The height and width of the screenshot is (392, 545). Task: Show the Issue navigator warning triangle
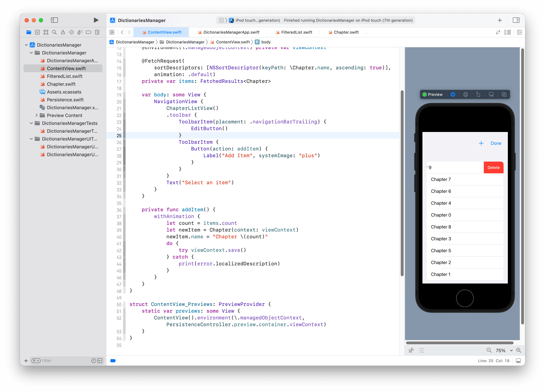pyautogui.click(x=63, y=32)
